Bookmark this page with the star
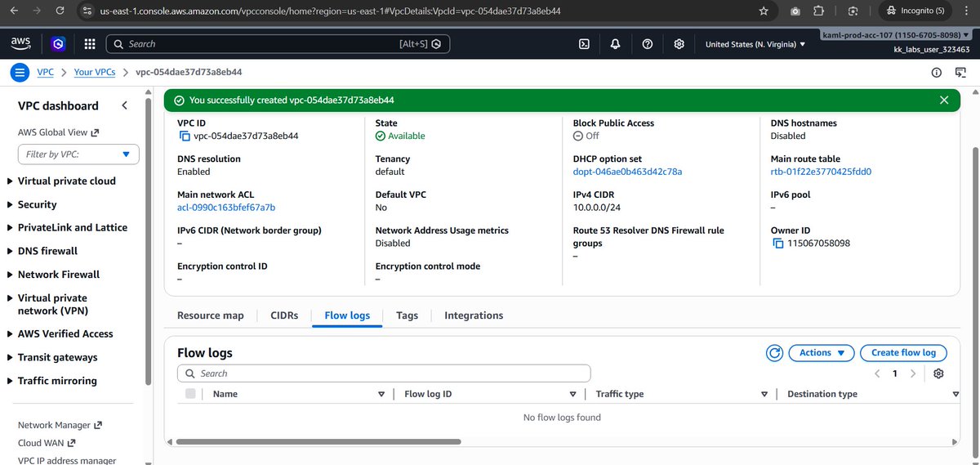The image size is (980, 465). tap(764, 11)
